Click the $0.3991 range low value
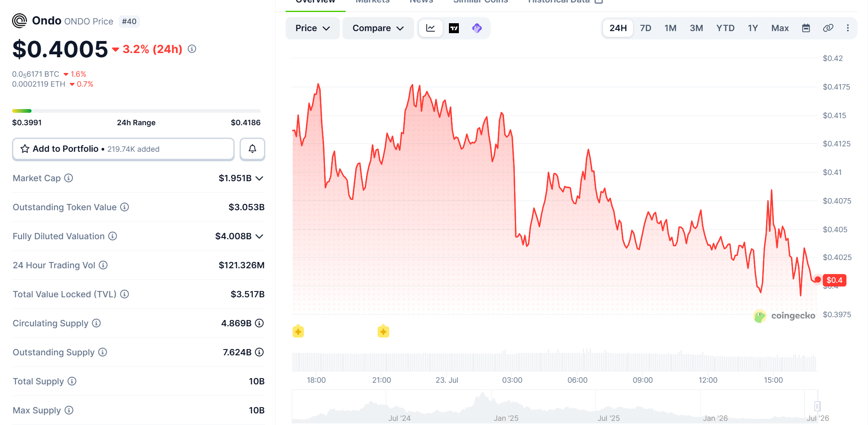Viewport: 868px width, 425px height. (27, 123)
